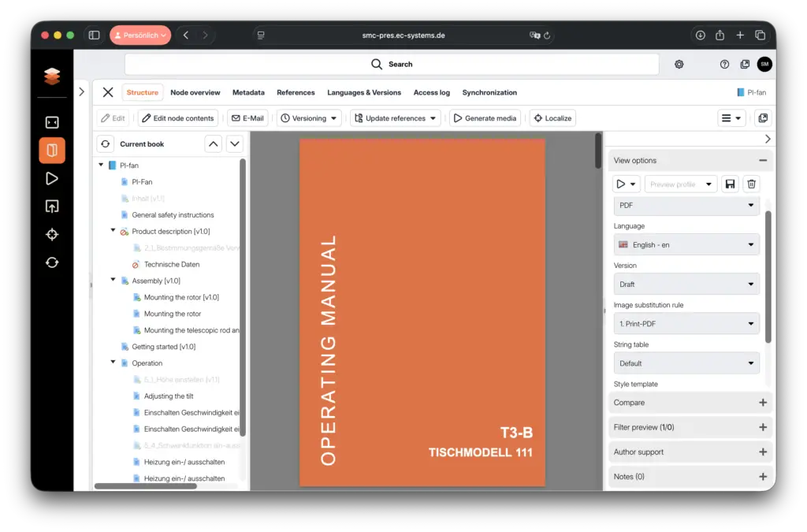This screenshot has height=532, width=807.
Task: Click the refresh icon beside Current book
Action: pyautogui.click(x=106, y=144)
